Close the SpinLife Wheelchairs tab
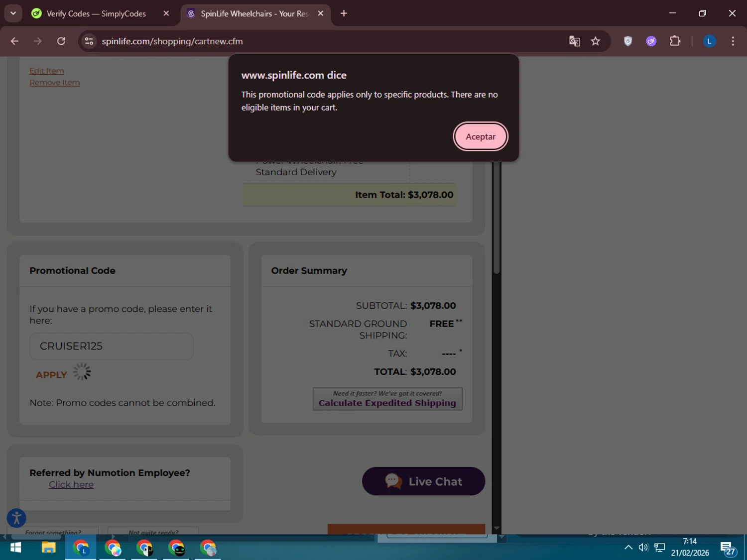Screen dimensions: 747x560 click(321, 13)
